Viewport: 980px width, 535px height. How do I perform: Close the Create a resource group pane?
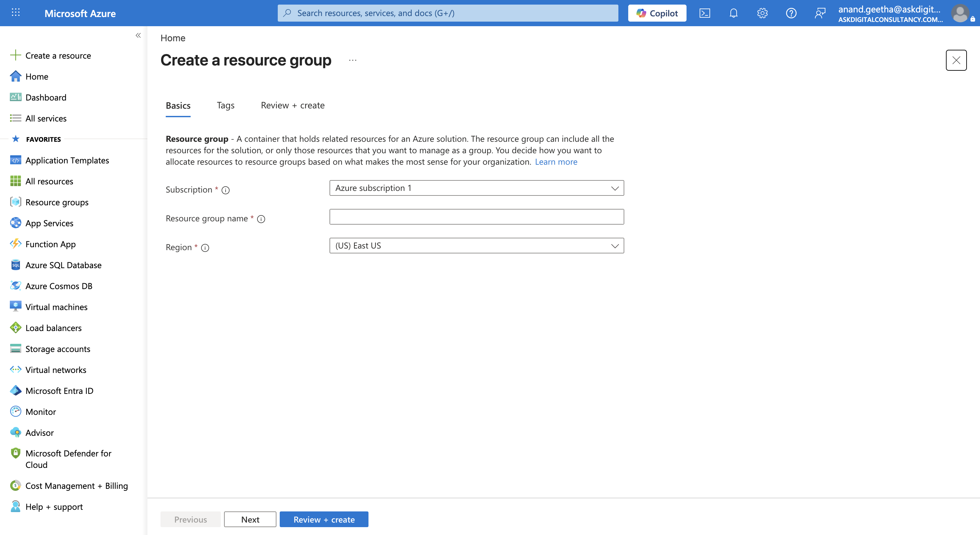click(956, 60)
